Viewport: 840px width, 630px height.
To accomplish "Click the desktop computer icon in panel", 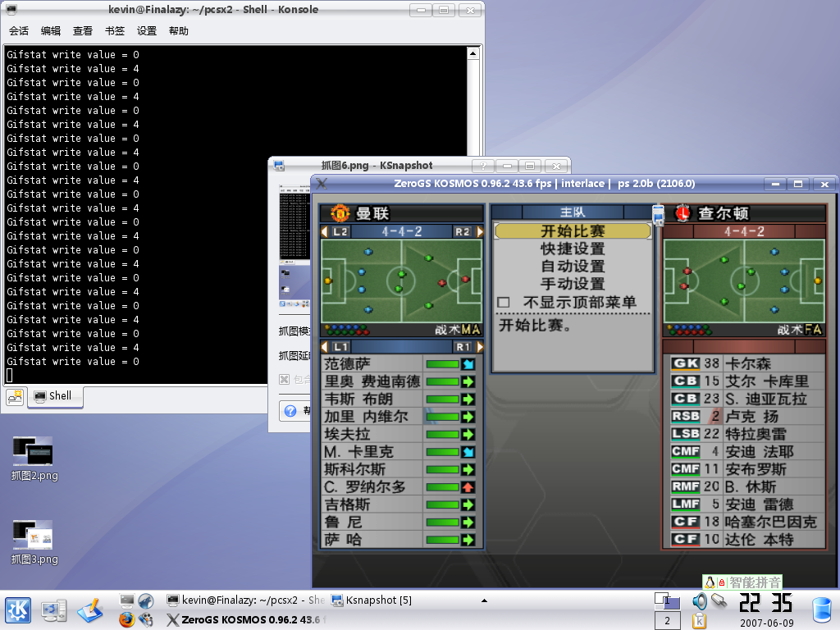I will [x=53, y=610].
